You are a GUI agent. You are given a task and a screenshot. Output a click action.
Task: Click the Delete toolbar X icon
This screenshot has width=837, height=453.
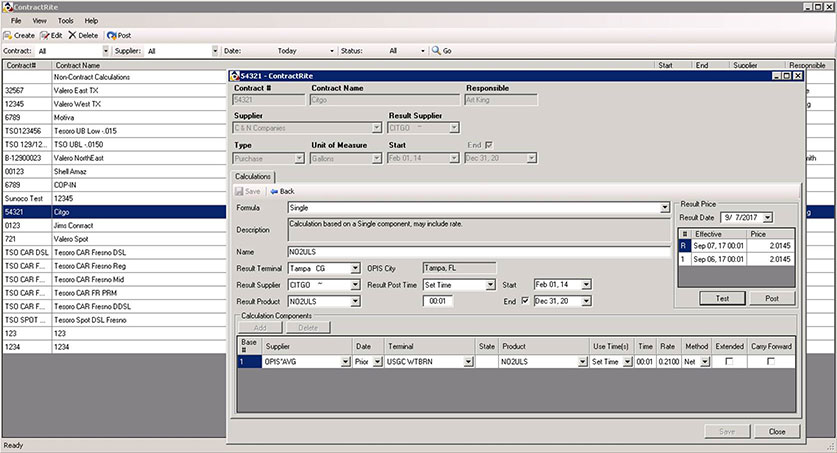pos(72,35)
